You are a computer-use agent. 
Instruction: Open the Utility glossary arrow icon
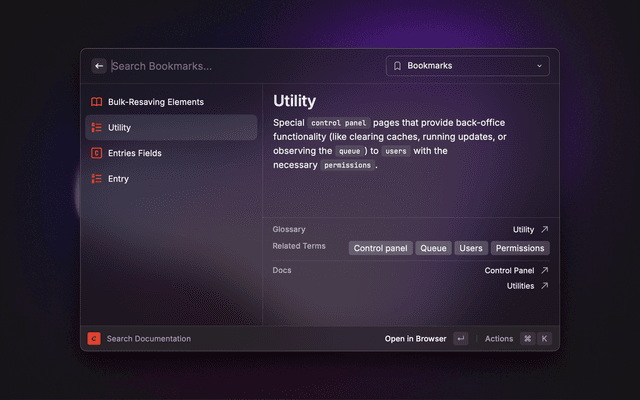pos(544,229)
